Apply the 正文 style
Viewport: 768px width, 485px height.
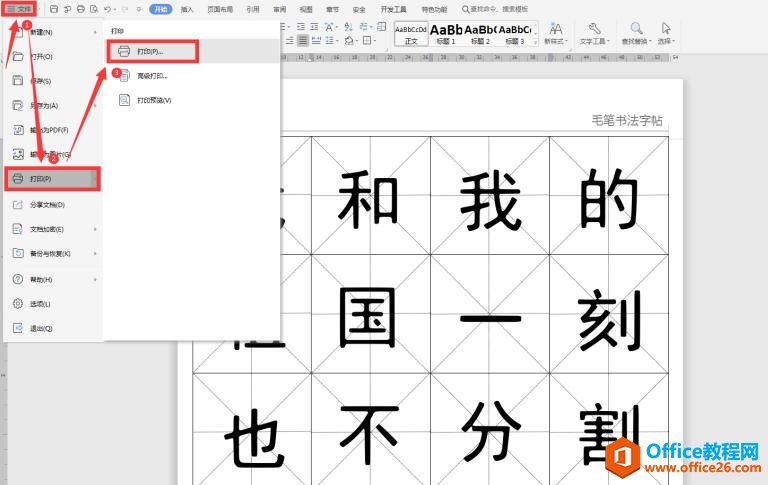411,34
